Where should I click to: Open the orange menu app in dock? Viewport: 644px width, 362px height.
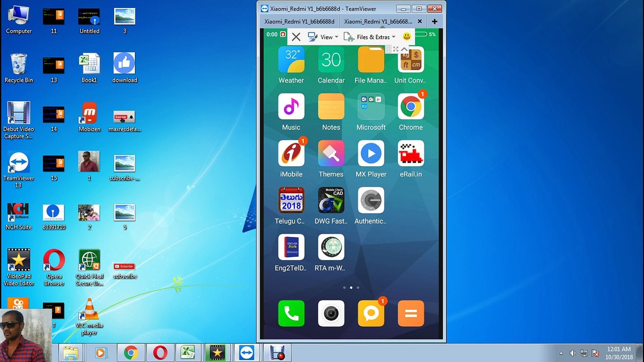tap(411, 313)
